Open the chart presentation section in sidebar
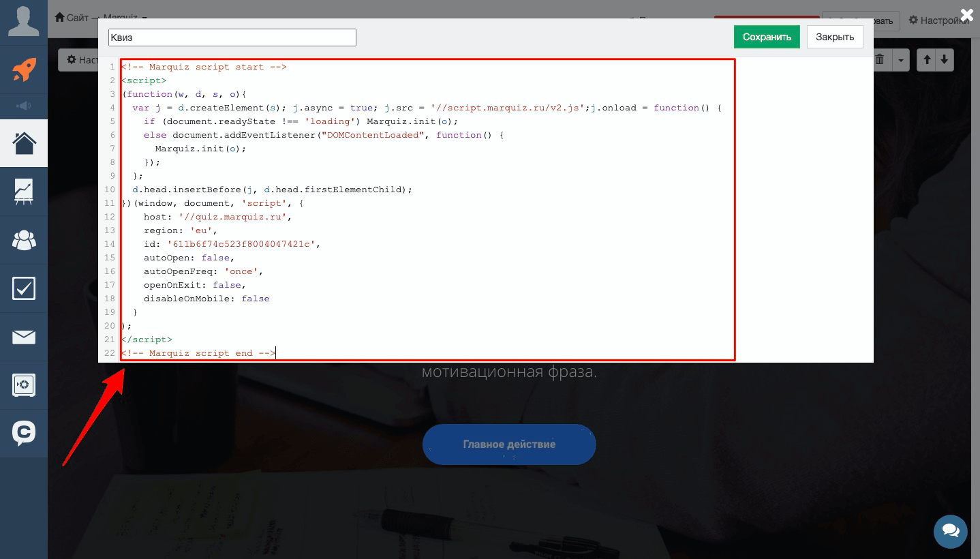The width and height of the screenshot is (980, 559). coord(24,192)
